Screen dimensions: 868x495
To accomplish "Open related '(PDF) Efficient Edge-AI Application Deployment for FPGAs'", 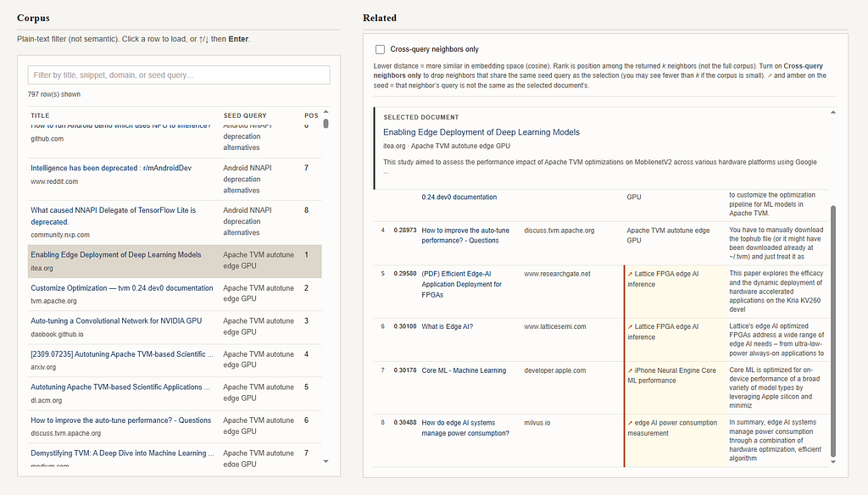I will [462, 284].
